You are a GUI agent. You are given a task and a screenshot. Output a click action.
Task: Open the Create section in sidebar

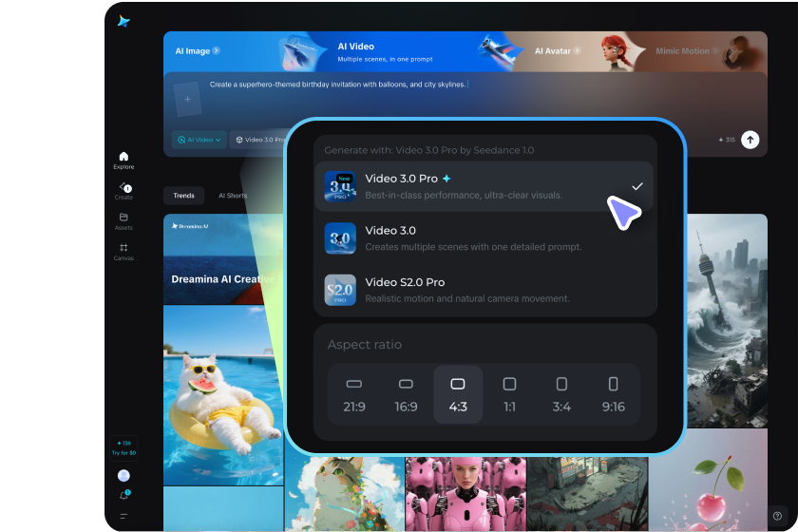tap(123, 191)
